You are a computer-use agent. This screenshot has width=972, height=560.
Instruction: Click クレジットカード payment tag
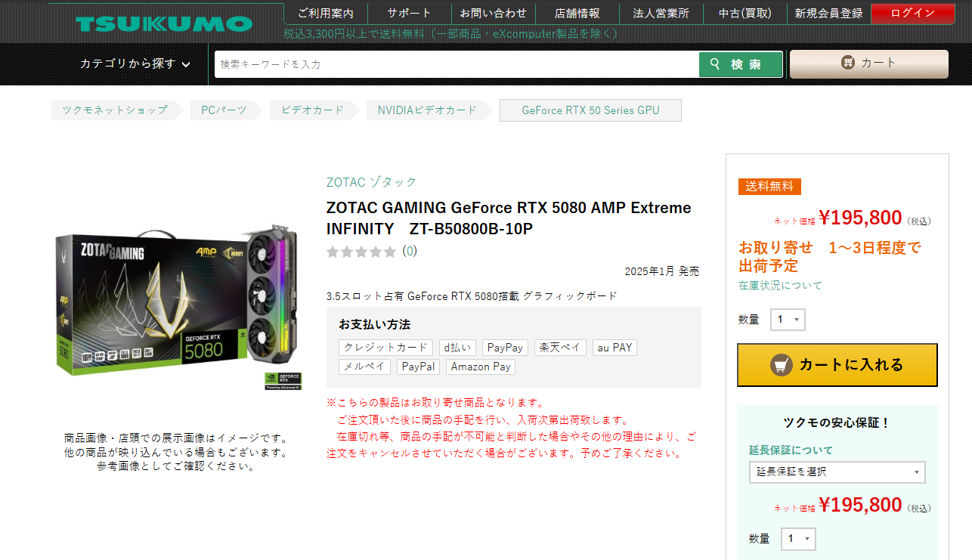(x=385, y=348)
